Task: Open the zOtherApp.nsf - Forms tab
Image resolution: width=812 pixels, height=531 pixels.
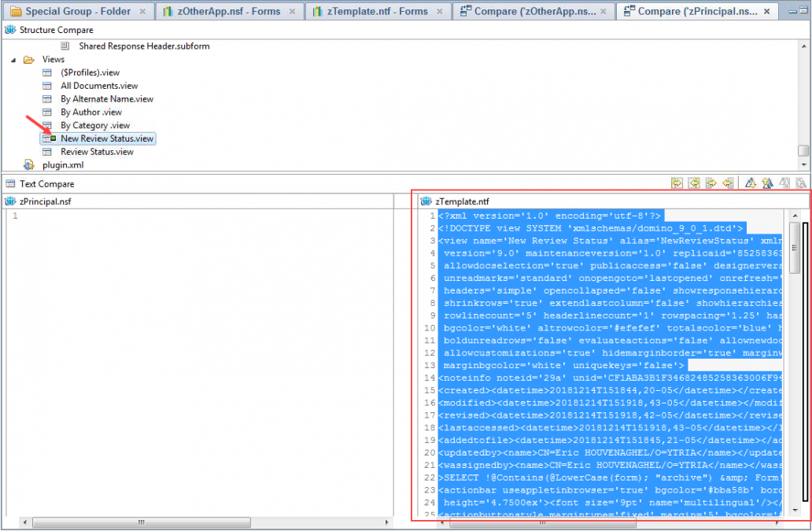Action: point(228,11)
